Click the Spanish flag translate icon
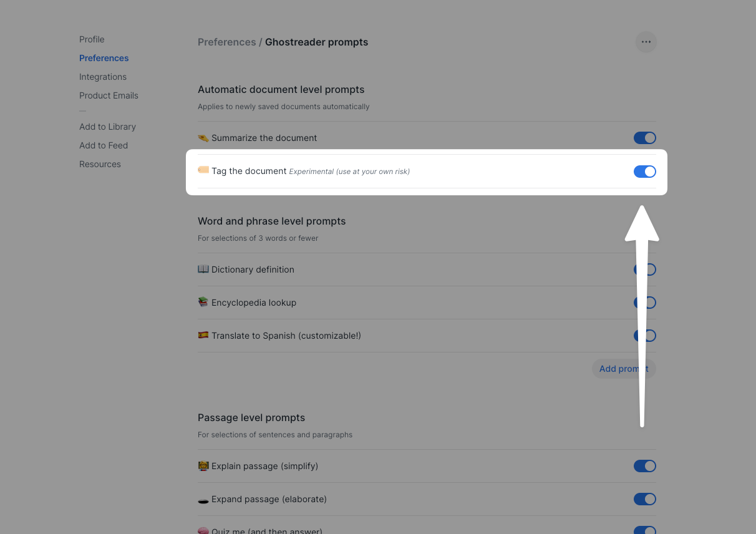The width and height of the screenshot is (756, 534). (x=203, y=336)
